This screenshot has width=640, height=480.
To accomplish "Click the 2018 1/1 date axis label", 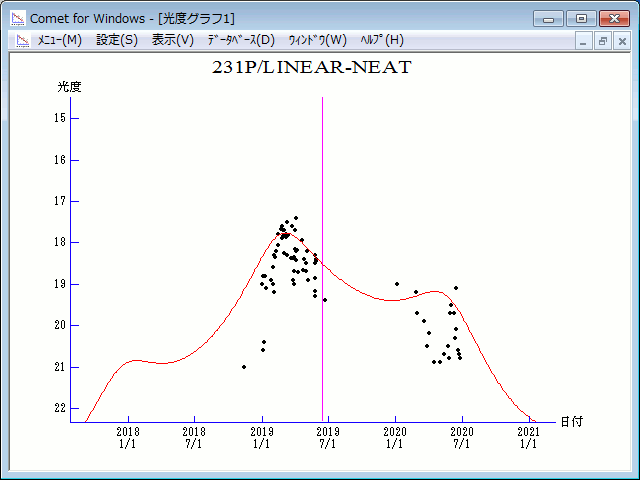I will pyautogui.click(x=128, y=438).
